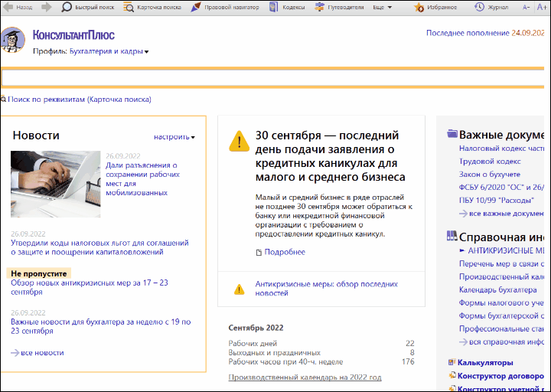Open Конструктор договоров link
Screen dimensions: 551x392
[500, 376]
